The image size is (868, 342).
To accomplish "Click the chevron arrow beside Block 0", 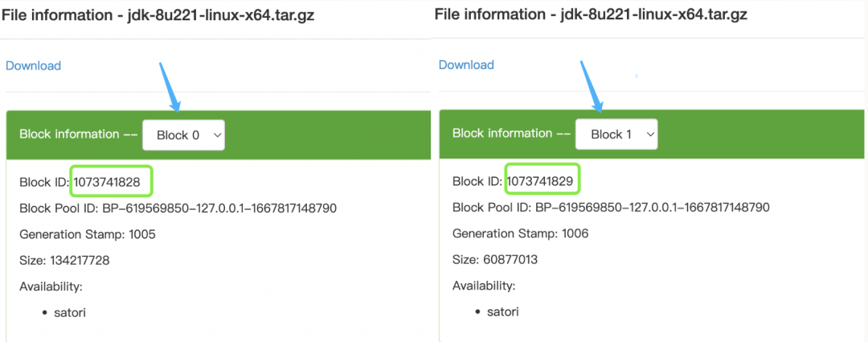I will (x=217, y=134).
